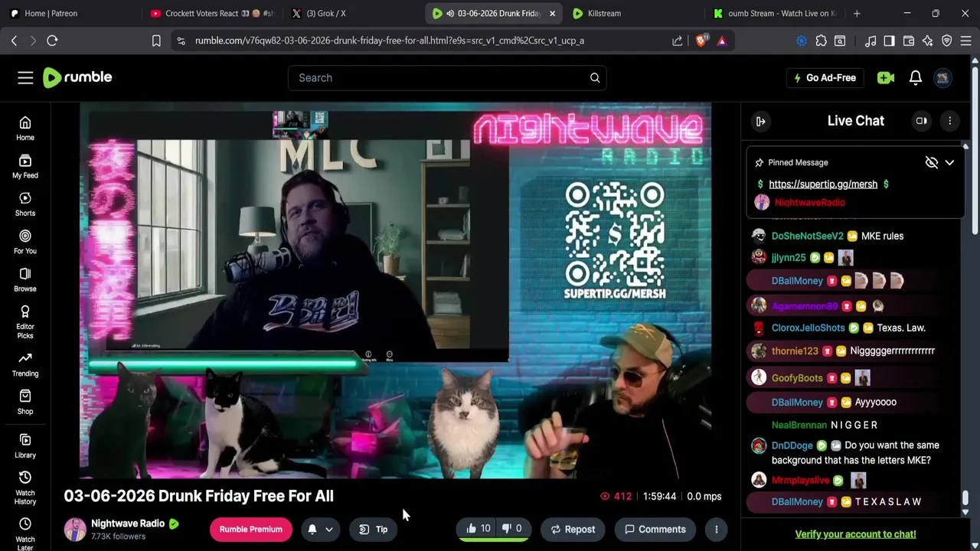
Task: Click the Nightwave Radio channel avatar
Action: [75, 529]
